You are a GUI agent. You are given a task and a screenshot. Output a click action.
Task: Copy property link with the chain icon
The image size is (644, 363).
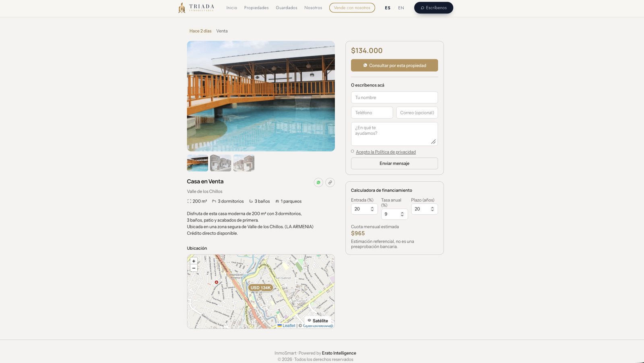tap(330, 183)
